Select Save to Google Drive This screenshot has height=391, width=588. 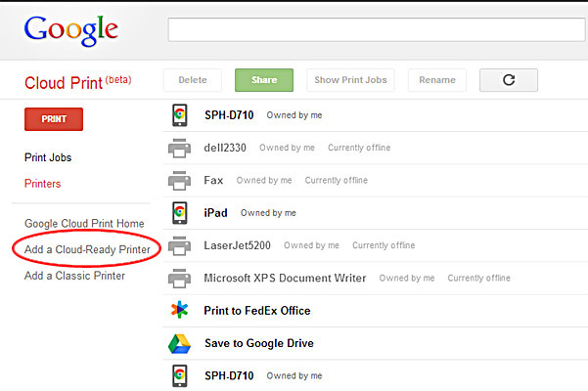[259, 343]
